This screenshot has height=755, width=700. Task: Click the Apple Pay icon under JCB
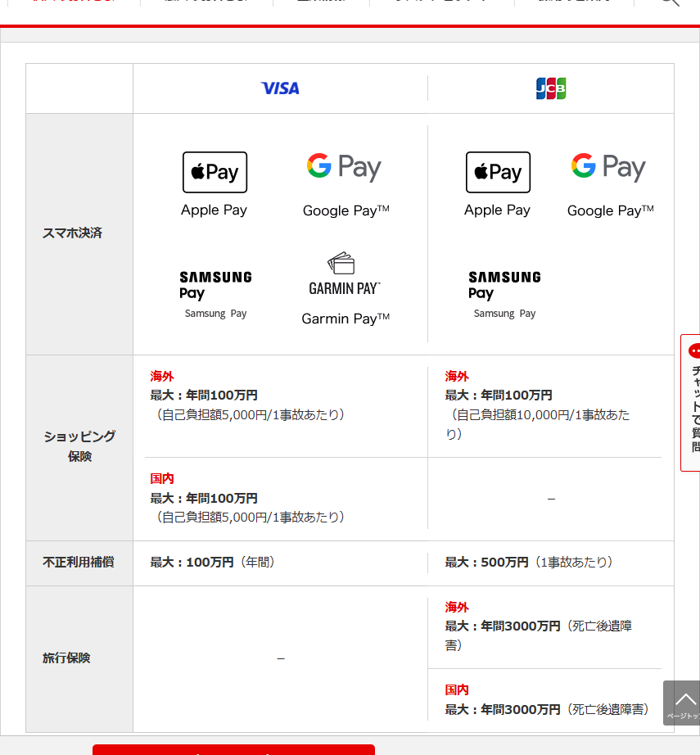498,173
